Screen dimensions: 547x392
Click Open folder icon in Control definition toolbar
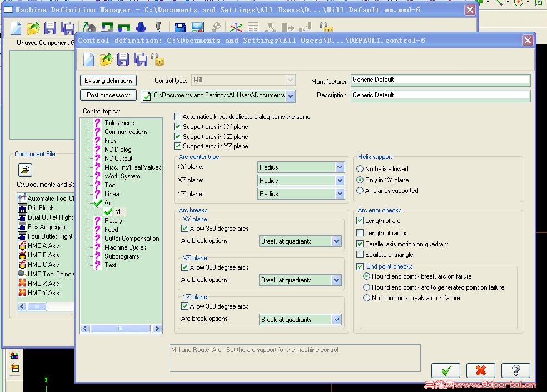click(106, 59)
